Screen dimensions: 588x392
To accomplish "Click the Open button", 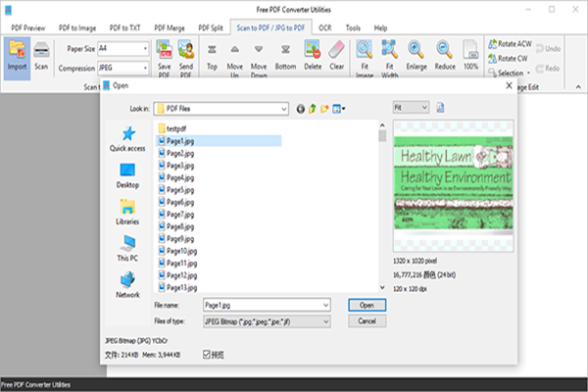I will coord(367,306).
